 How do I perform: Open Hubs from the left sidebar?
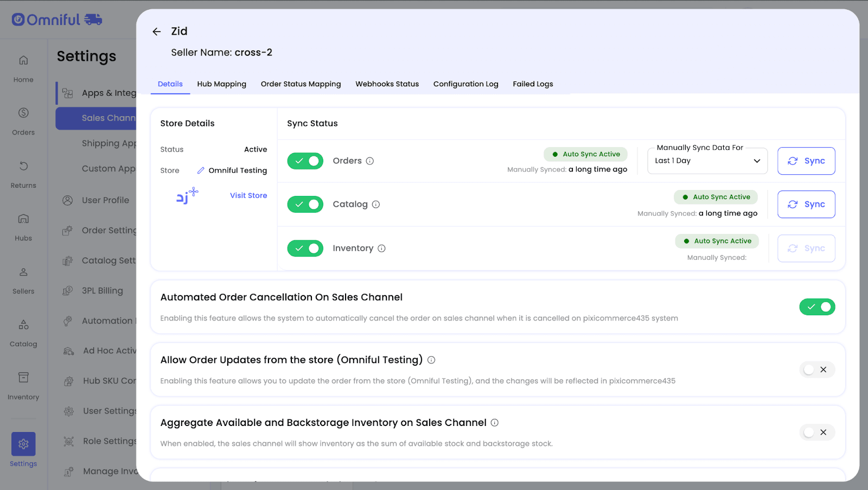pyautogui.click(x=23, y=226)
